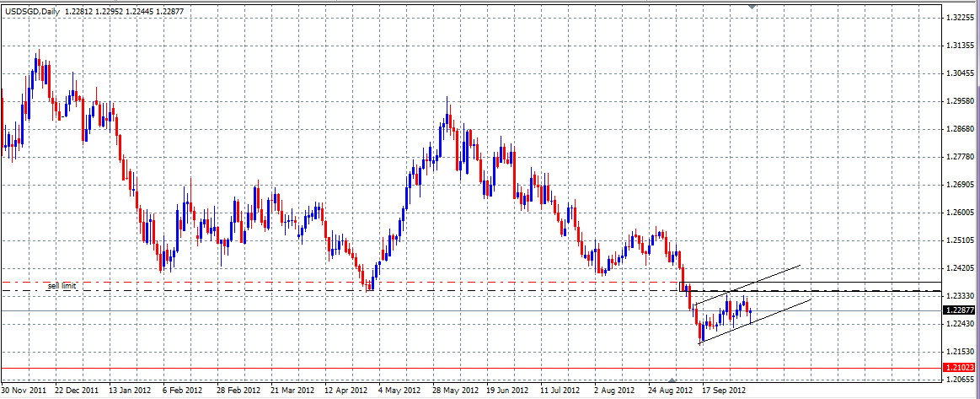Click the 1.21530 price on scale
The image size is (980, 399).
point(960,352)
